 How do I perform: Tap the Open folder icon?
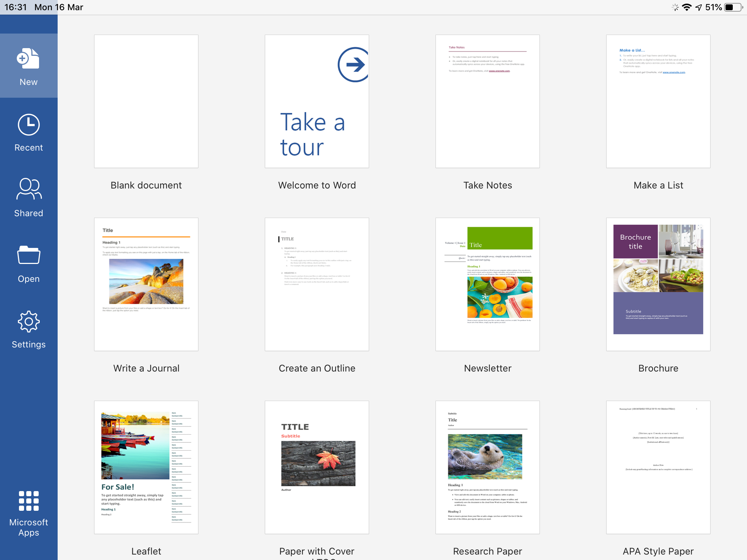(x=28, y=255)
